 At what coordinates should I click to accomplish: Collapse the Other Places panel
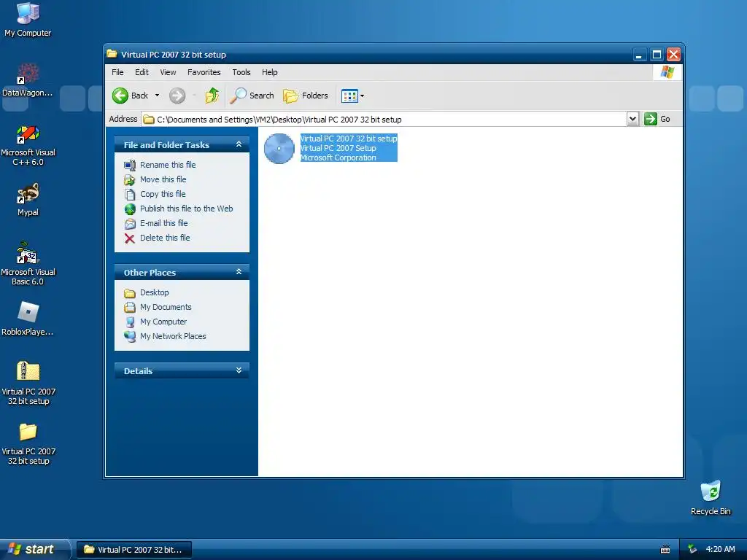pos(239,272)
